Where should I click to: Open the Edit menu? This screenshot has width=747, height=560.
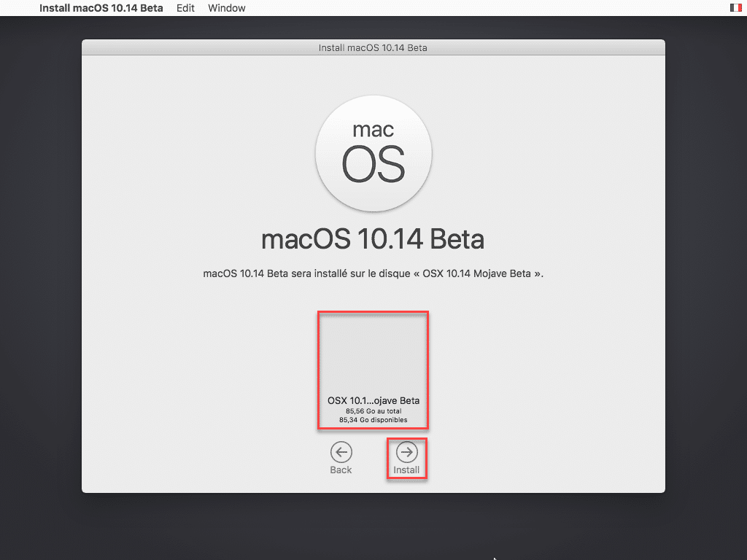click(185, 8)
